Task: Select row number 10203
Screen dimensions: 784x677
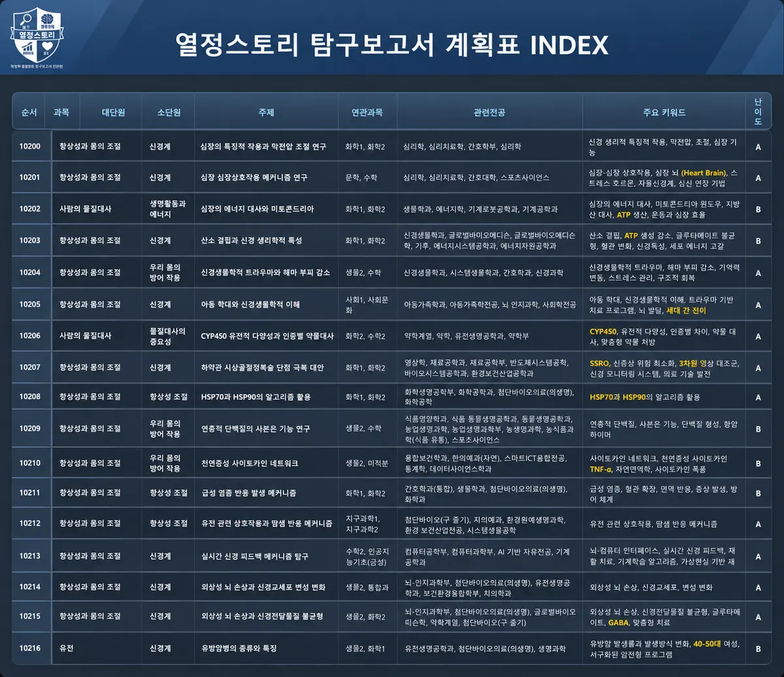Action: click(30, 240)
